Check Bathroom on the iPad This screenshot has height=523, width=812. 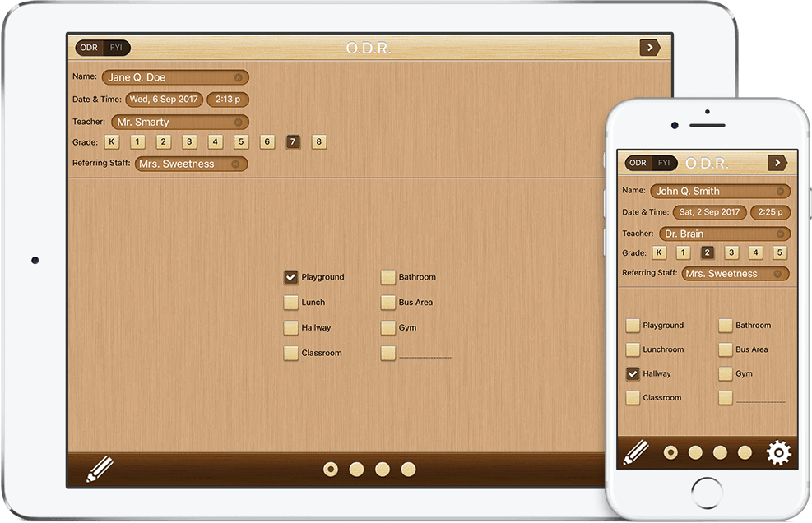click(x=387, y=277)
